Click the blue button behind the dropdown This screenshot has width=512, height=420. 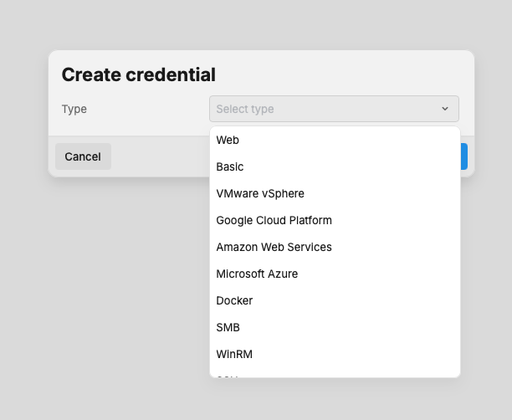[463, 156]
